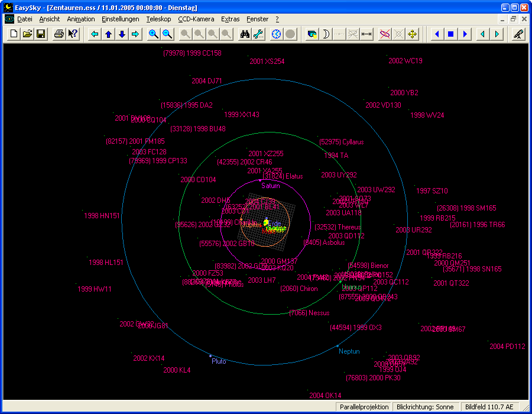Open the Einstellungen menu
Image resolution: width=532 pixels, height=414 pixels.
pos(120,19)
